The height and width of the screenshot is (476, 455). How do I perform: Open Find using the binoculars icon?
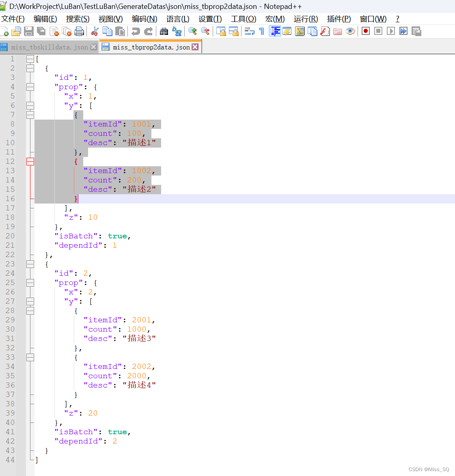tap(164, 31)
